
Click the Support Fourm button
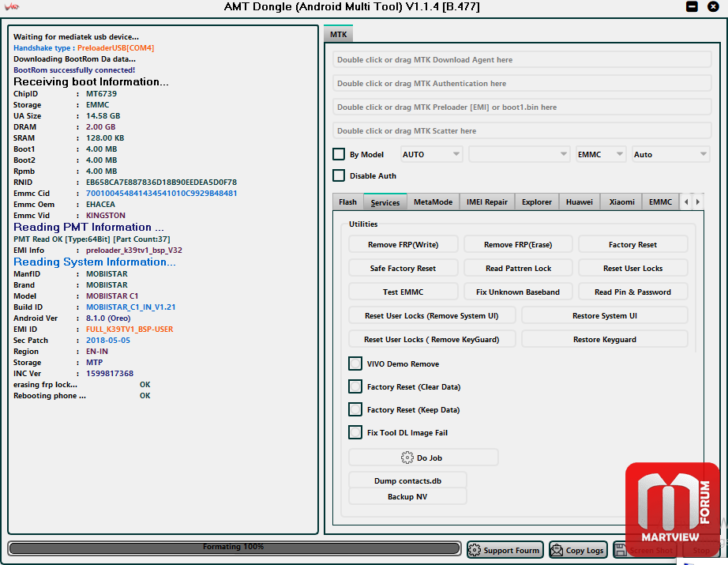pyautogui.click(x=505, y=550)
